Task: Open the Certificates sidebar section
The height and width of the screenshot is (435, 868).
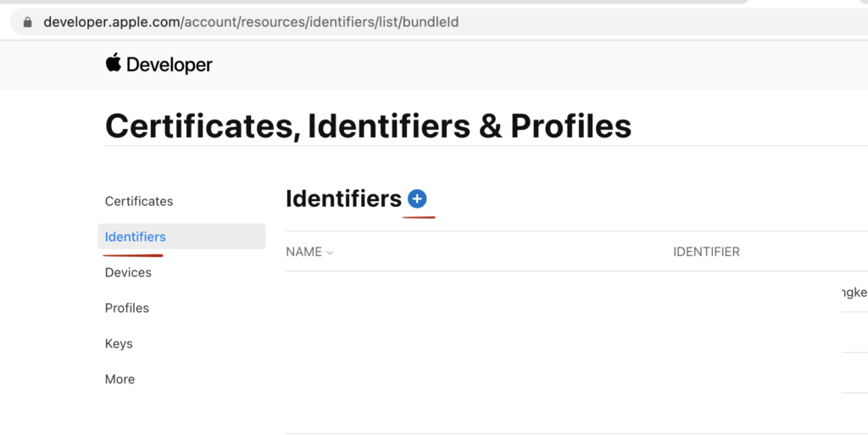Action: click(x=139, y=201)
